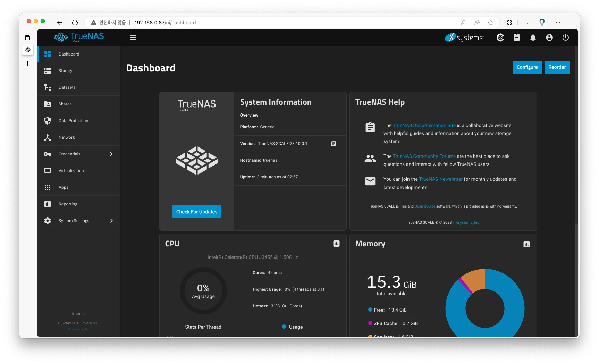The width and height of the screenshot is (599, 364).
Task: Open CPU reports chart icon
Action: pos(336,244)
